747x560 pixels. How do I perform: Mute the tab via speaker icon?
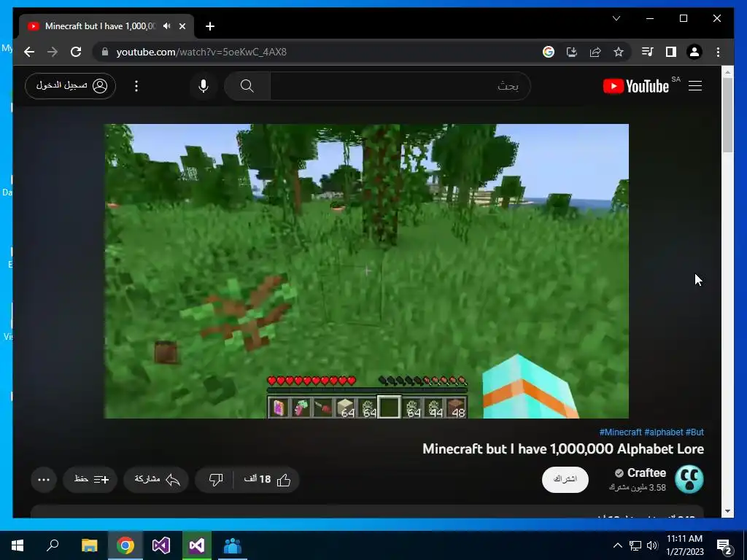coord(166,26)
